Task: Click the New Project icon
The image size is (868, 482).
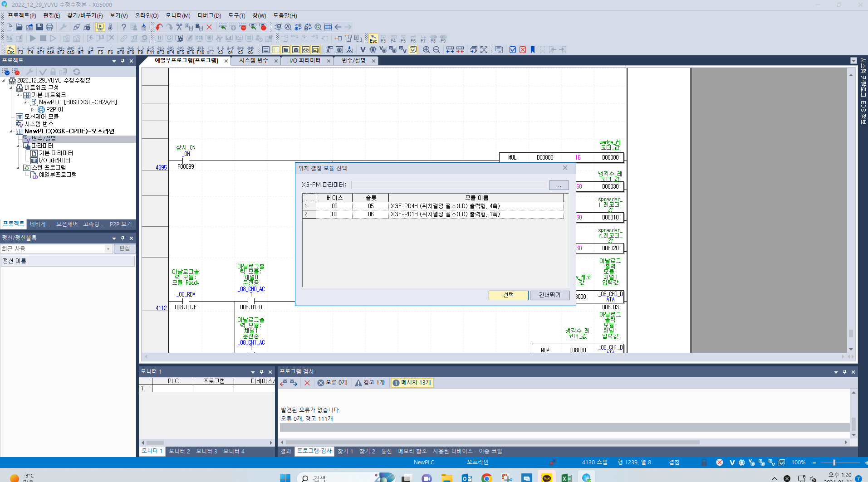Action: (x=9, y=27)
